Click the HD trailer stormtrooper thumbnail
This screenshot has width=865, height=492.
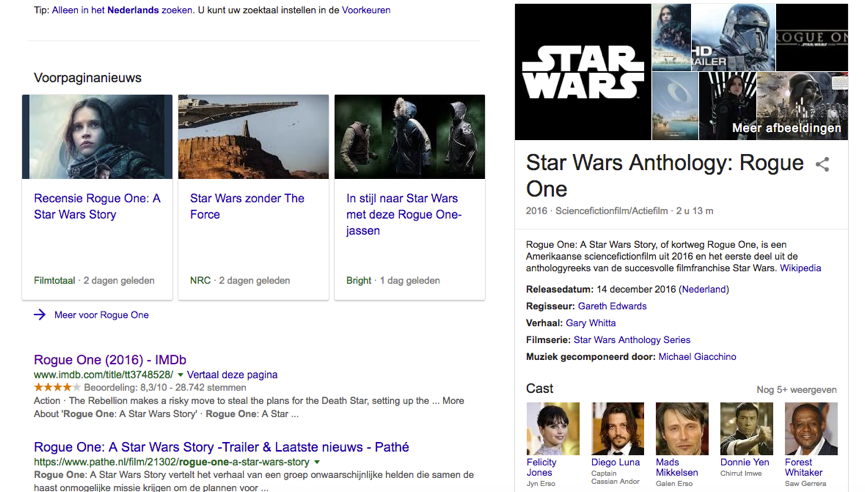click(733, 37)
